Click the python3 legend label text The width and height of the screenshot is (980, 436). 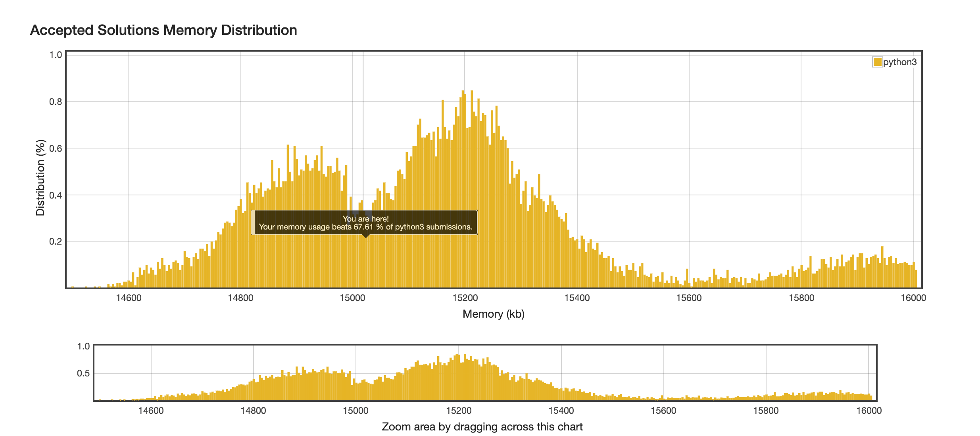(x=900, y=62)
